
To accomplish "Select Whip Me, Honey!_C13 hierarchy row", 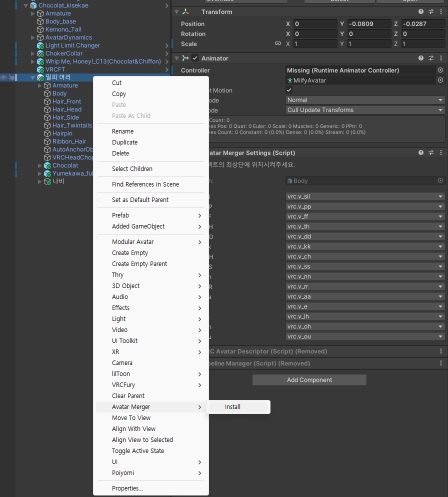I will point(103,61).
